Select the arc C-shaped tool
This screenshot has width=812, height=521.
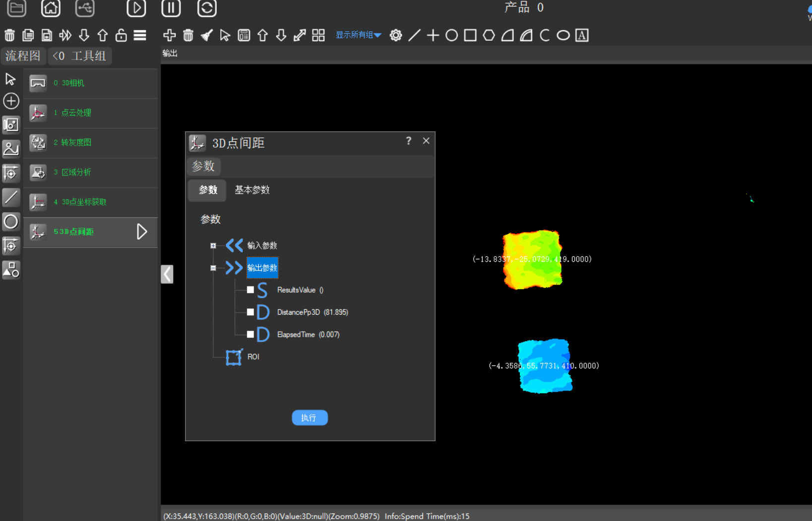545,35
